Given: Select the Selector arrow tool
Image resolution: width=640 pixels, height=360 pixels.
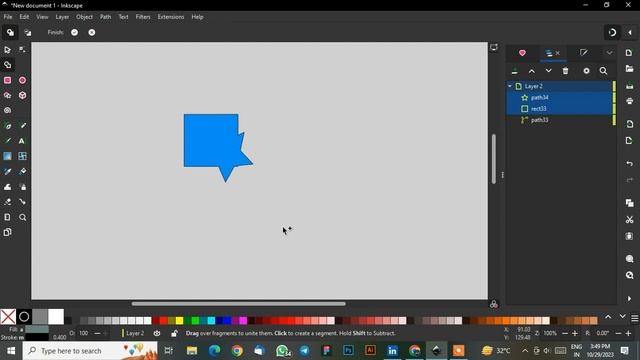Looking at the screenshot, I should tap(7, 50).
